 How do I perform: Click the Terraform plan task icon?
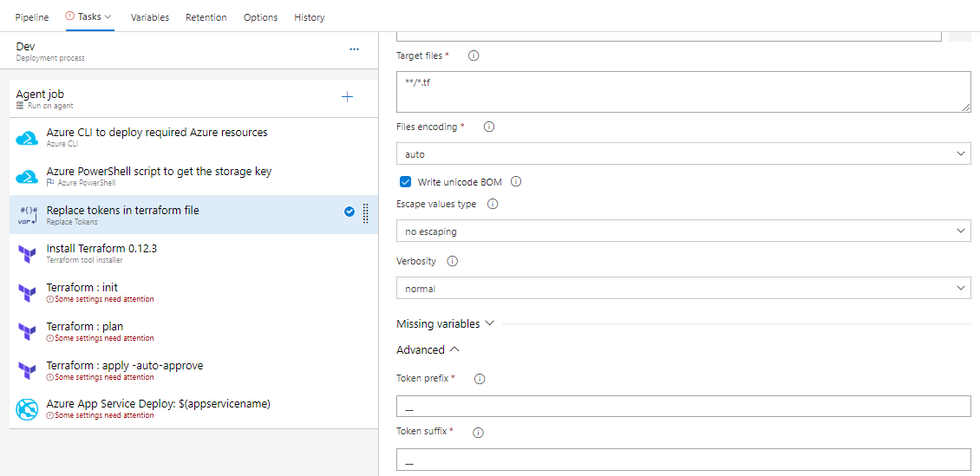pyautogui.click(x=28, y=332)
